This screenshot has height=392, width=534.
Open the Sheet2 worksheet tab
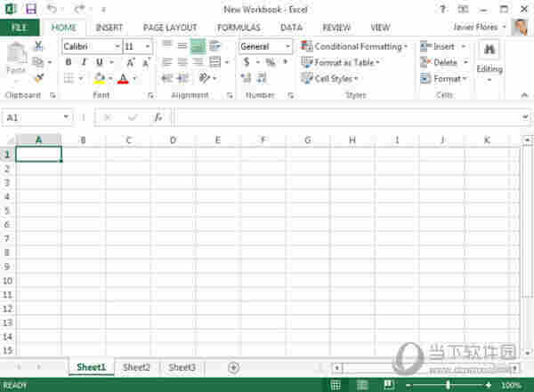pyautogui.click(x=136, y=367)
